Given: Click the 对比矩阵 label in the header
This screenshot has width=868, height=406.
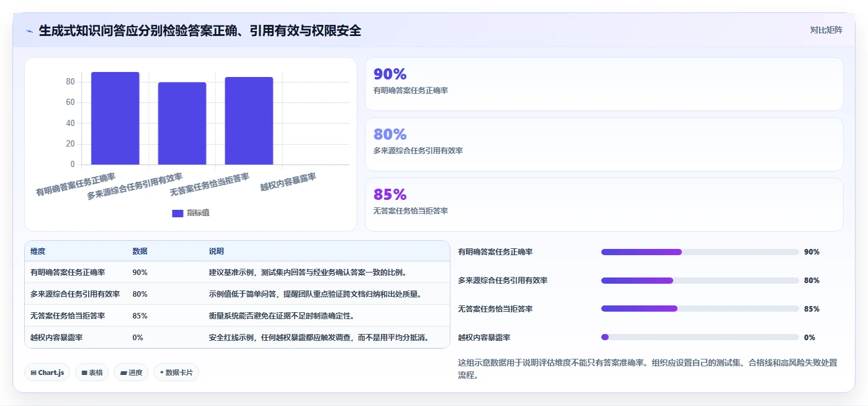Looking at the screenshot, I should coord(826,30).
